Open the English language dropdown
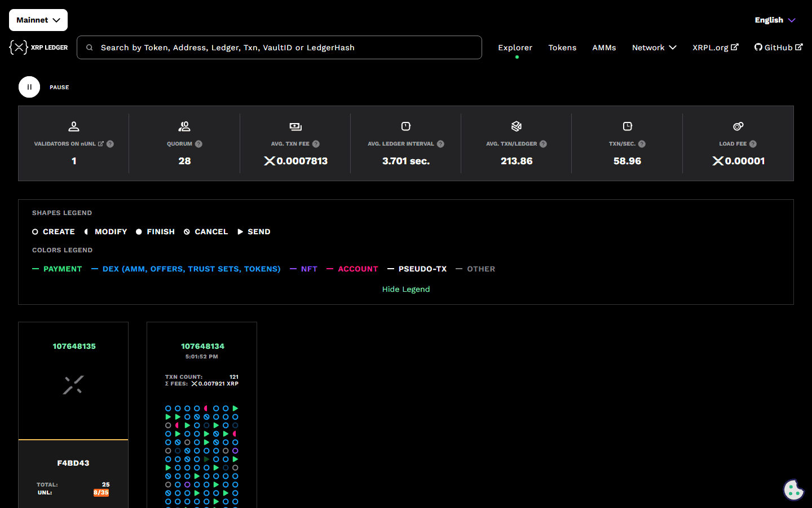This screenshot has width=812, height=508. tap(775, 20)
